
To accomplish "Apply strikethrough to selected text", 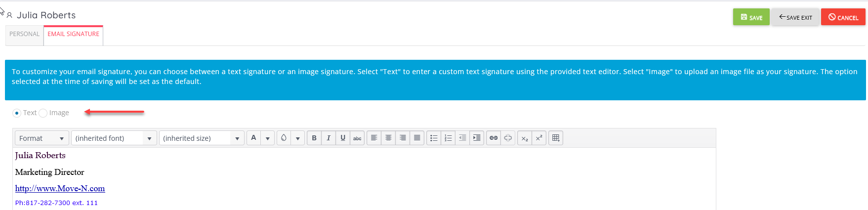I will point(357,138).
